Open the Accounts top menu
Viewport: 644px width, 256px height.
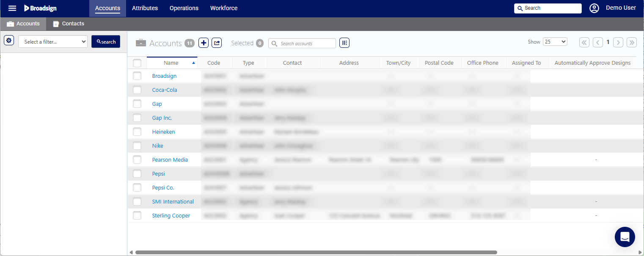click(x=107, y=8)
